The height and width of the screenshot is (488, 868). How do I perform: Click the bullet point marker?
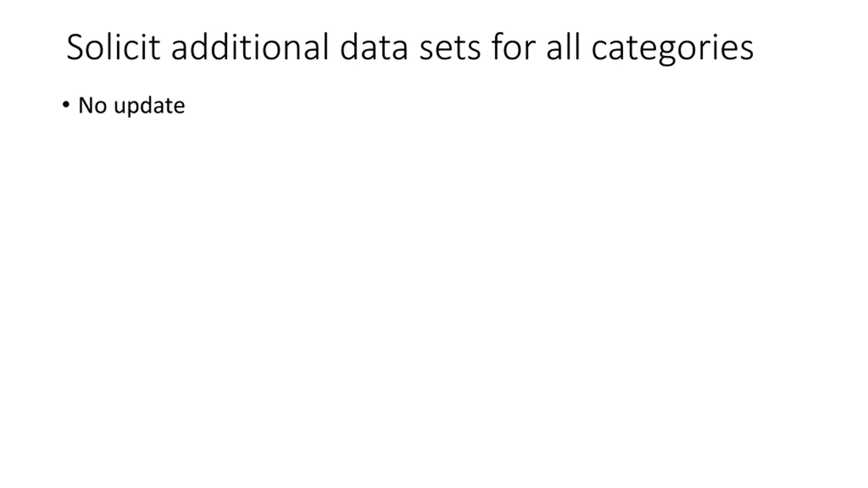(x=66, y=105)
